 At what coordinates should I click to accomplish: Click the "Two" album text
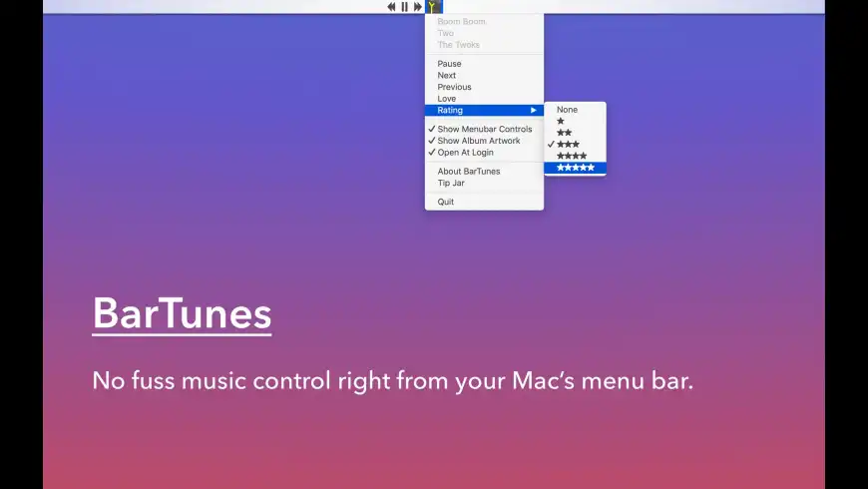pyautogui.click(x=446, y=33)
